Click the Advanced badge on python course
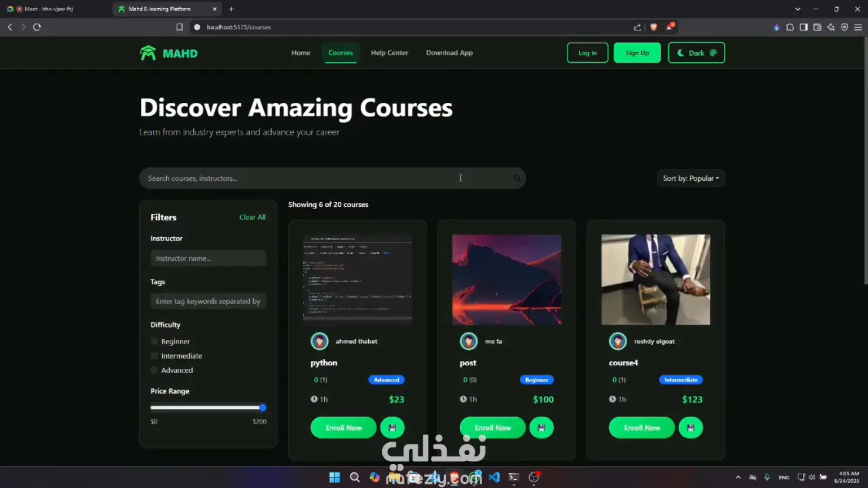 click(x=386, y=380)
